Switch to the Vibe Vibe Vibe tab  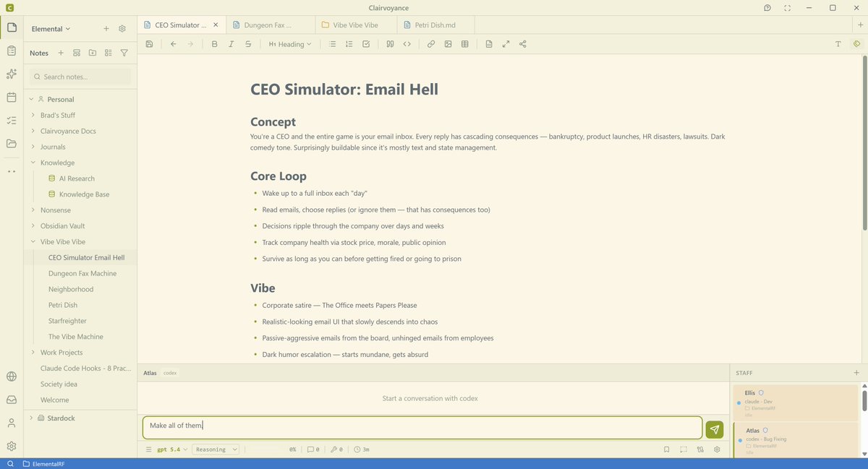355,25
